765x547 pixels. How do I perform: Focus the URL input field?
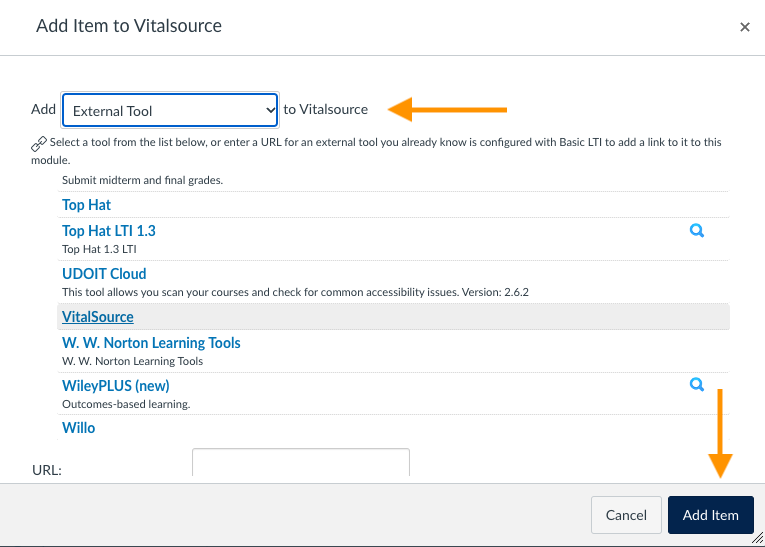(x=301, y=463)
